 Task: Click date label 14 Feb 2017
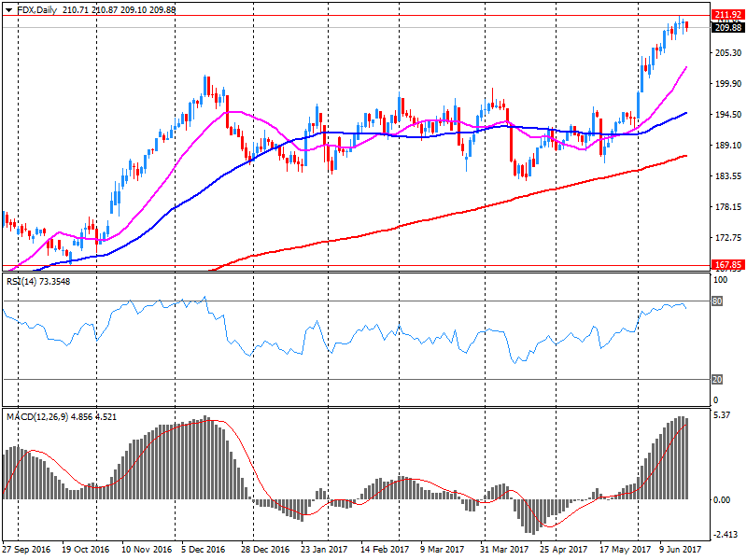(385, 550)
